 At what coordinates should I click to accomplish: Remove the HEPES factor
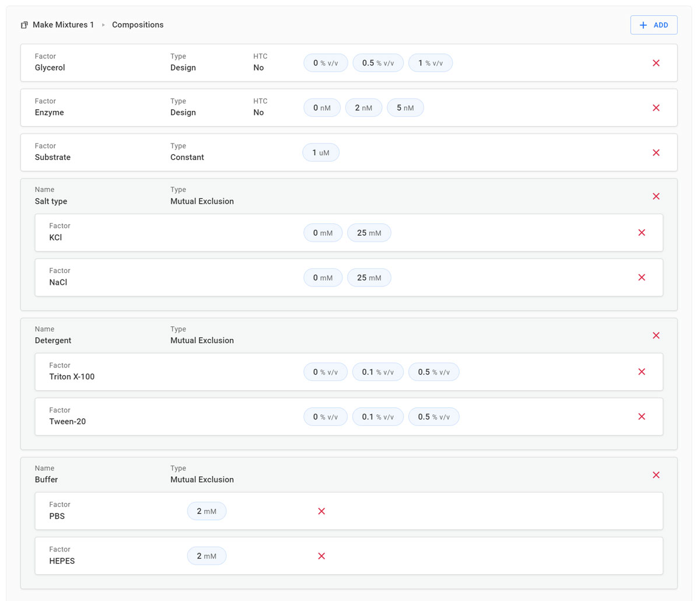tap(321, 556)
